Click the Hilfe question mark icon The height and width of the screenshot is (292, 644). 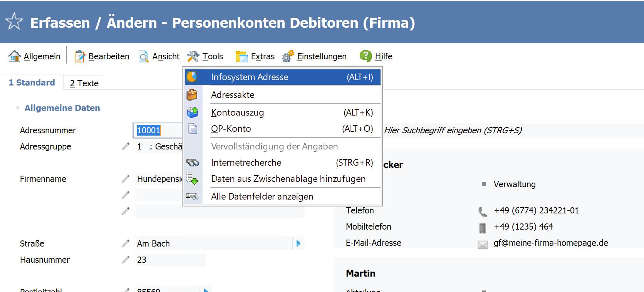click(x=366, y=56)
